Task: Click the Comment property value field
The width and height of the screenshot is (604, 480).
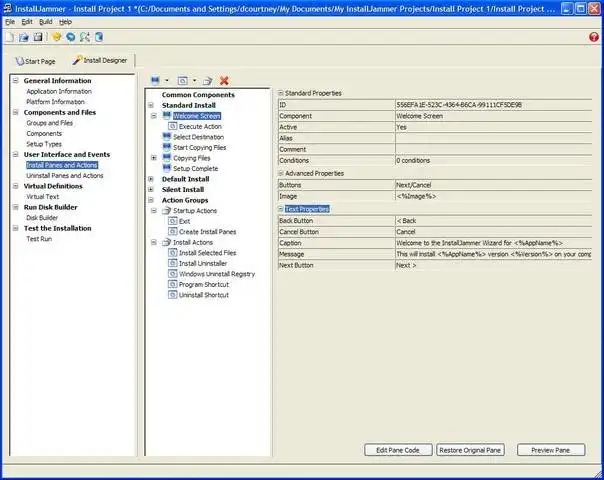Action: point(494,149)
